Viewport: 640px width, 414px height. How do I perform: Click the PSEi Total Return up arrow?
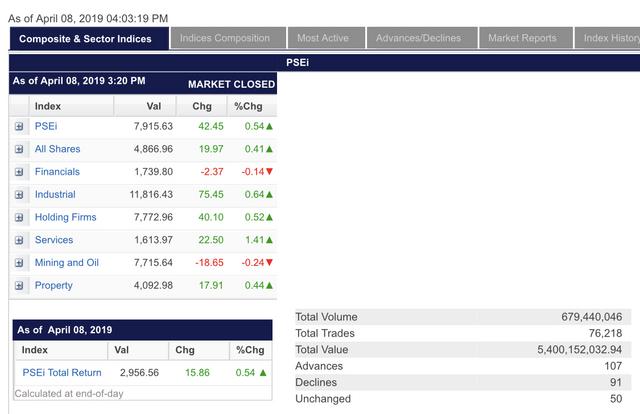point(263,373)
